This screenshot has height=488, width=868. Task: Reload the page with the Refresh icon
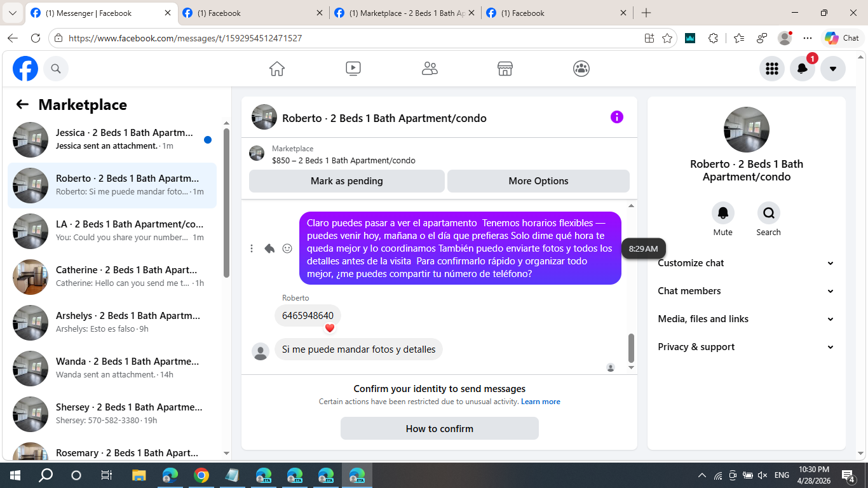tap(36, 38)
